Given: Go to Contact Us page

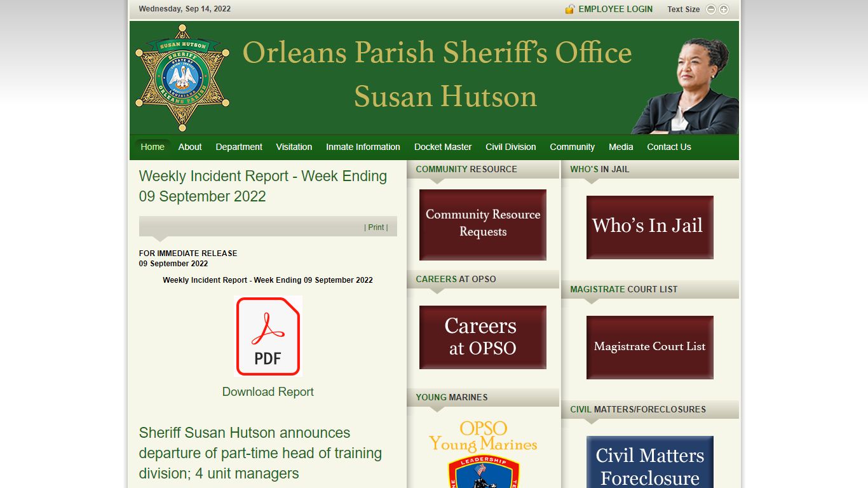Looking at the screenshot, I should pos(669,147).
